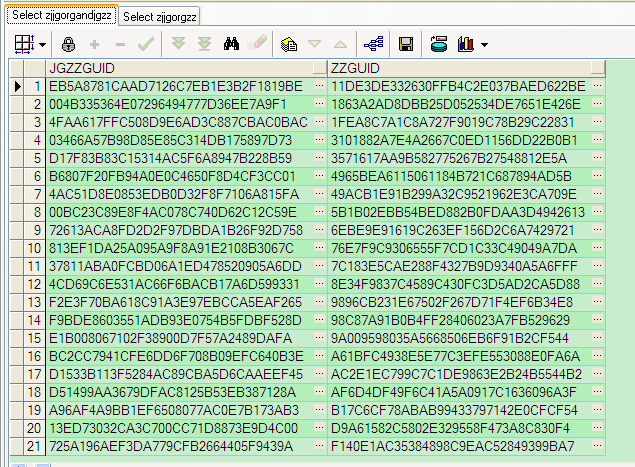Switch to Select zjjgorgzz tab

point(160,17)
